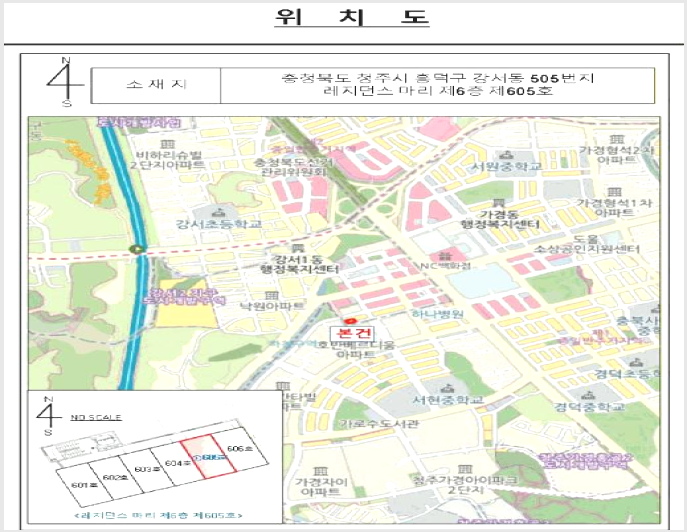
Task: Click the school icon above 경덕중학교
Action: pos(589,395)
